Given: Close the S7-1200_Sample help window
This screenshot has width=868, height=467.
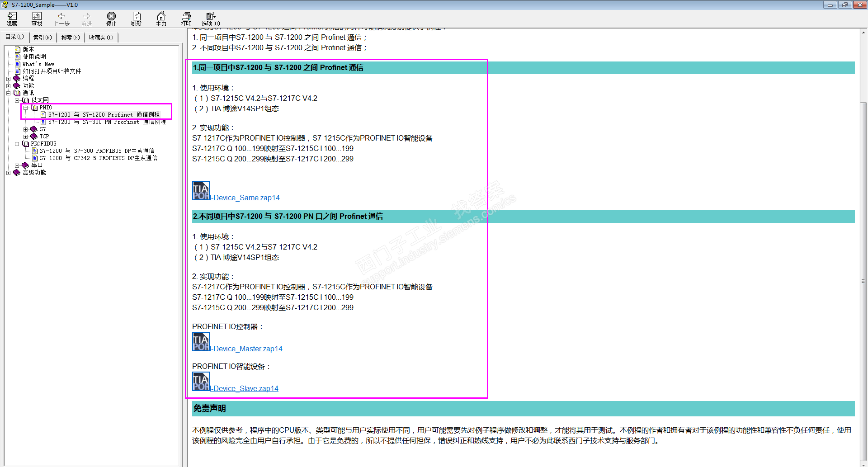Looking at the screenshot, I should pos(859,5).
